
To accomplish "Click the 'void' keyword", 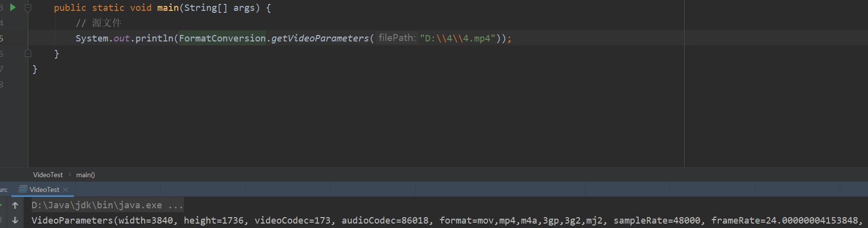I will click(141, 8).
